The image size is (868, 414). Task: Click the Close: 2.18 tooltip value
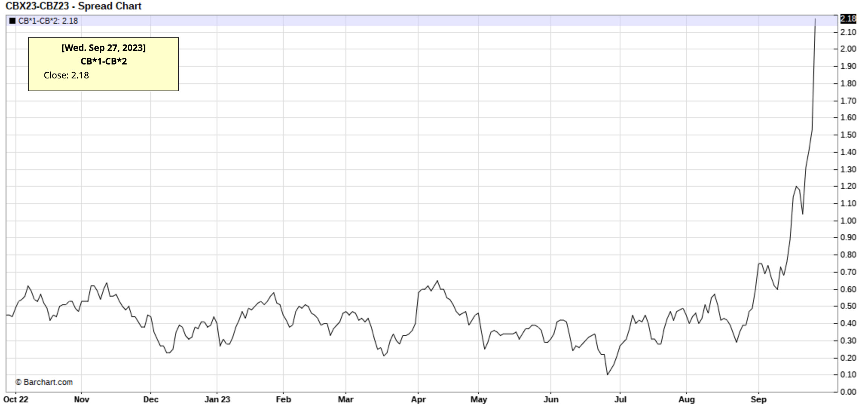point(66,75)
